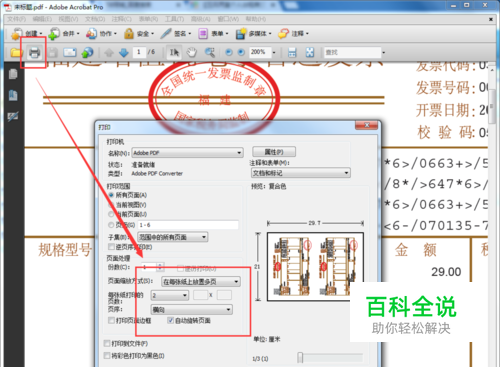This screenshot has height=367, width=500.
Task: Click the zoom in round button
Action: coord(241,52)
